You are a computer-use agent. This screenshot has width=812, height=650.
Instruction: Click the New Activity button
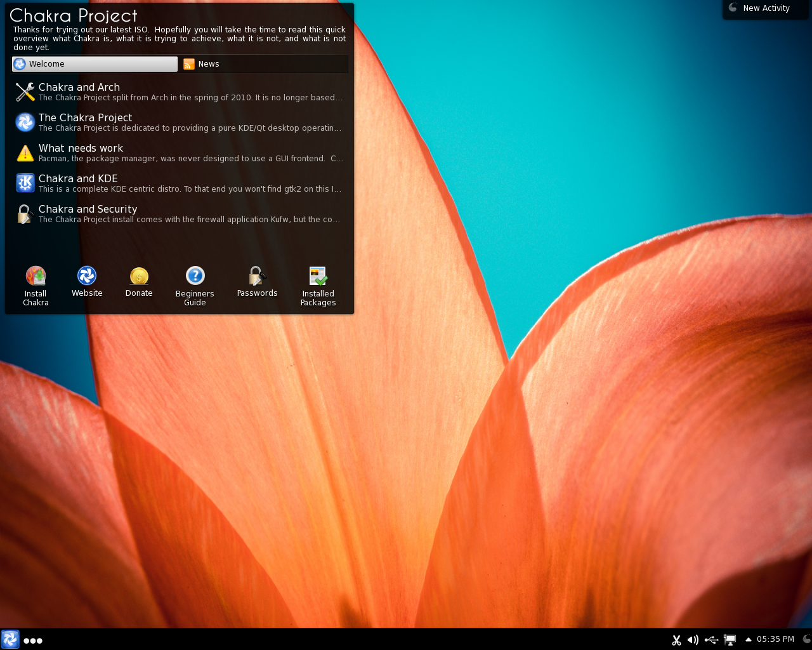click(766, 8)
